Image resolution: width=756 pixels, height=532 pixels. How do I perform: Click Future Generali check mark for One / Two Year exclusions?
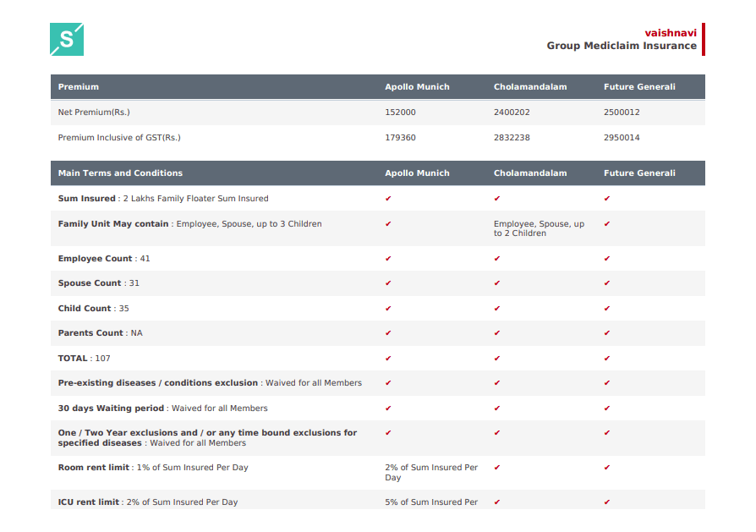607,433
